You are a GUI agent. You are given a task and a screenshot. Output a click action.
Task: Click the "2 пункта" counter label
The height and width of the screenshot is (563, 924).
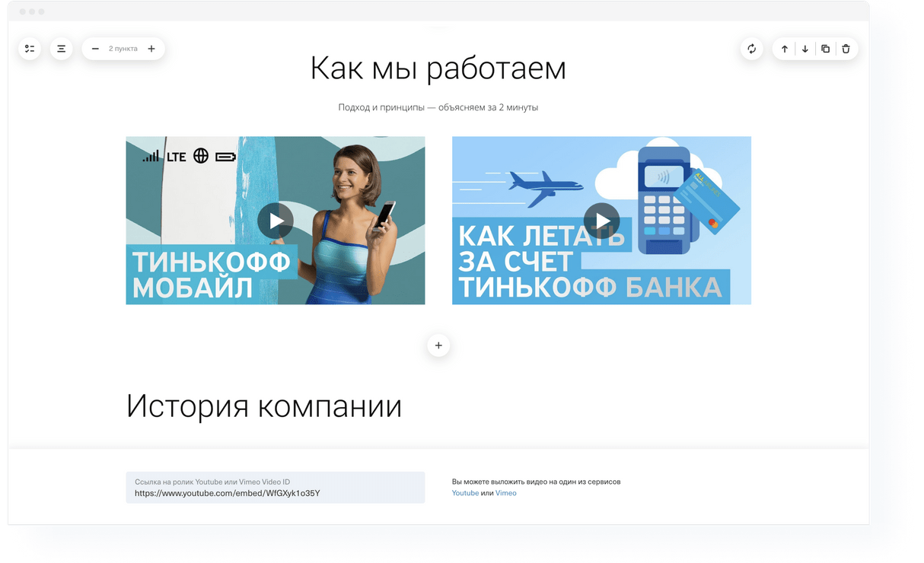coord(123,49)
